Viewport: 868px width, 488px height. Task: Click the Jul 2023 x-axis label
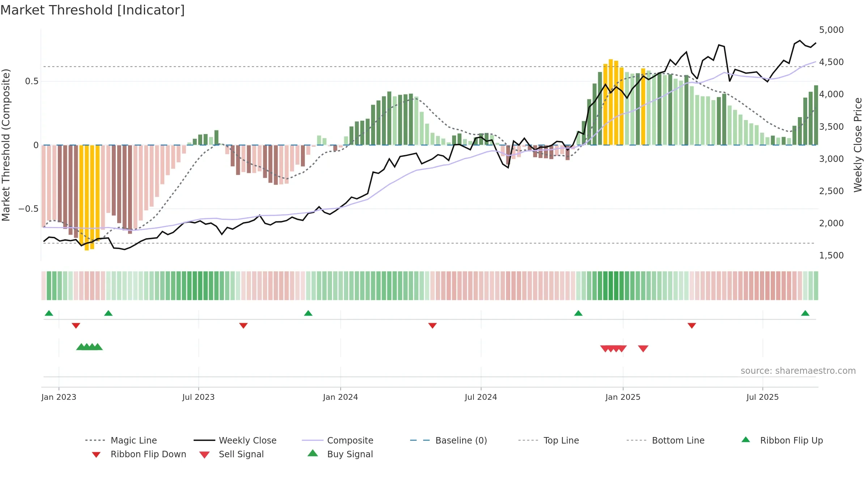(199, 397)
